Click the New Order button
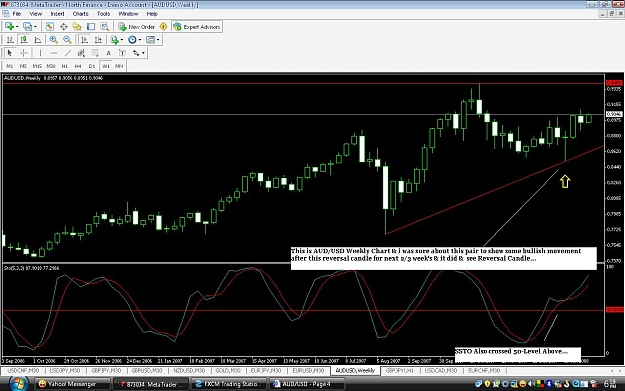The image size is (625, 391). [x=136, y=27]
